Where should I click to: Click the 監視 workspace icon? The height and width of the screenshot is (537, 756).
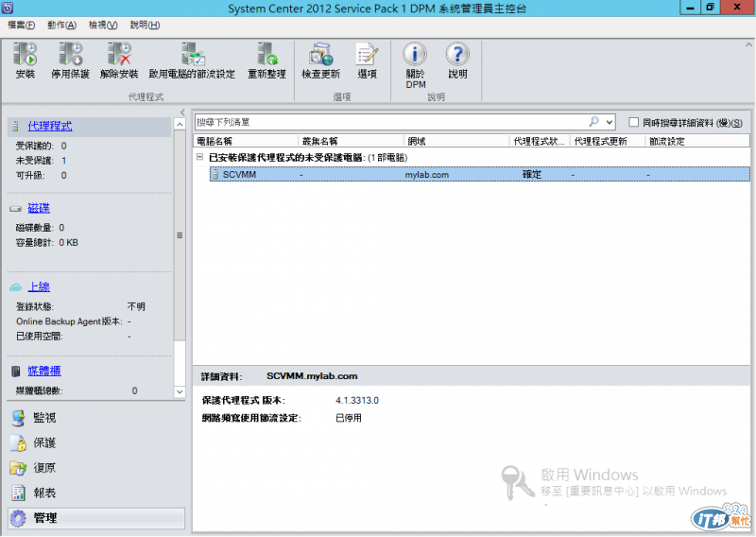18,418
